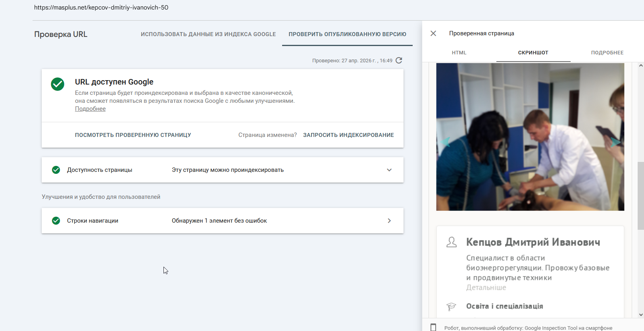This screenshot has height=331, width=644.
Task: Select ПРОВЕРИТЬ ОПУБЛИКОВАННУЮ ВЕРСИЮ tab
Action: [x=347, y=34]
